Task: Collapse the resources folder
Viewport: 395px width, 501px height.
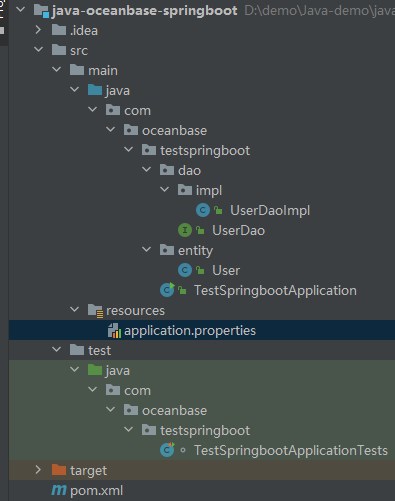Action: pyautogui.click(x=75, y=310)
